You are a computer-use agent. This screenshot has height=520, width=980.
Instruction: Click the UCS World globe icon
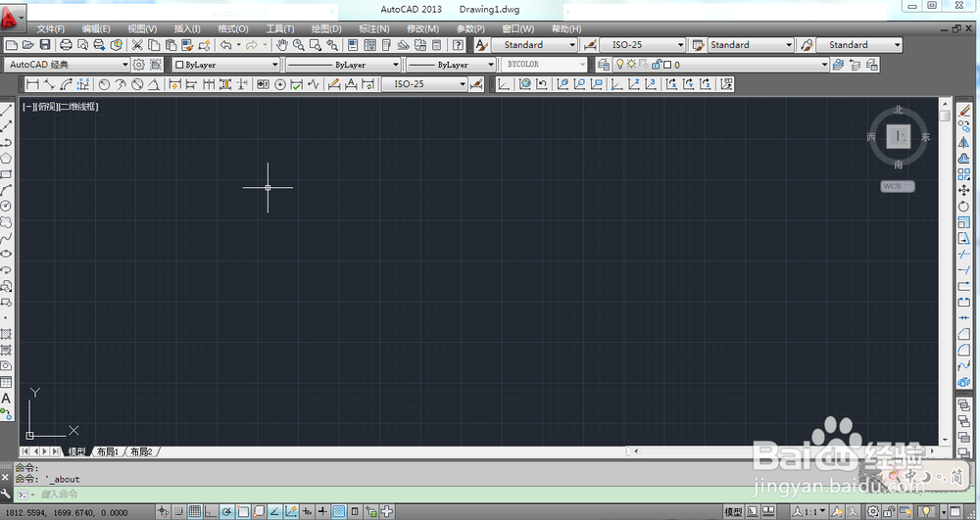tap(525, 84)
